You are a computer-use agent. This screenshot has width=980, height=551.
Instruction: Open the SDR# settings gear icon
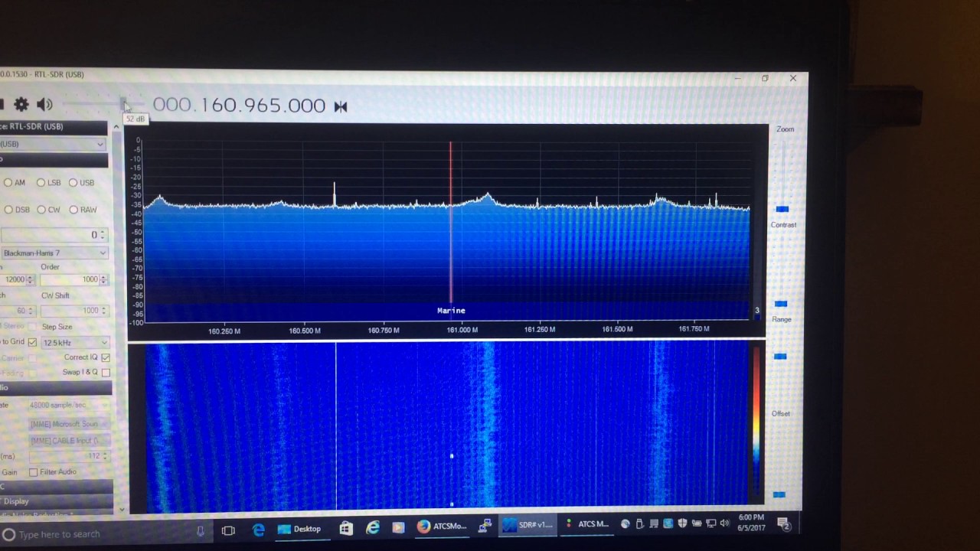coord(21,105)
